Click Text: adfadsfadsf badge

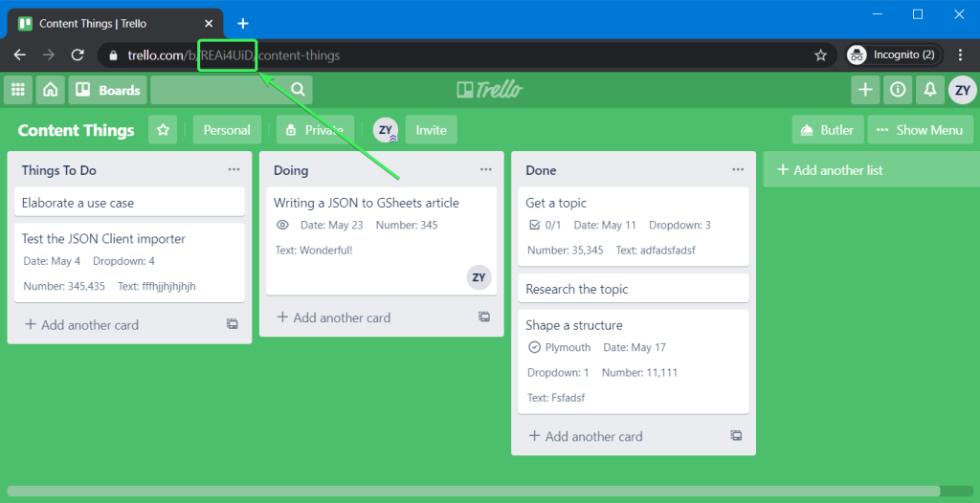pos(656,250)
